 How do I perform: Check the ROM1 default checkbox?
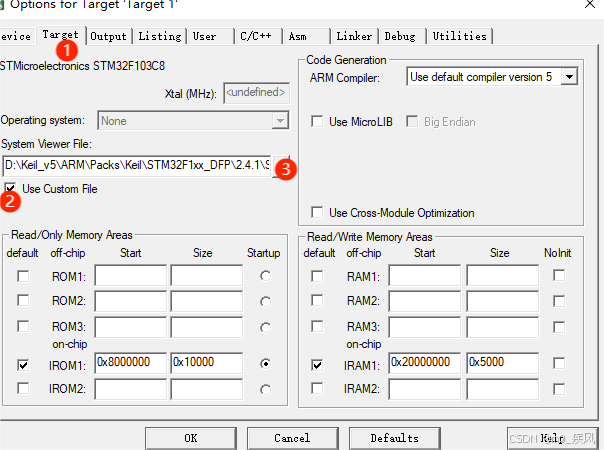click(x=23, y=276)
